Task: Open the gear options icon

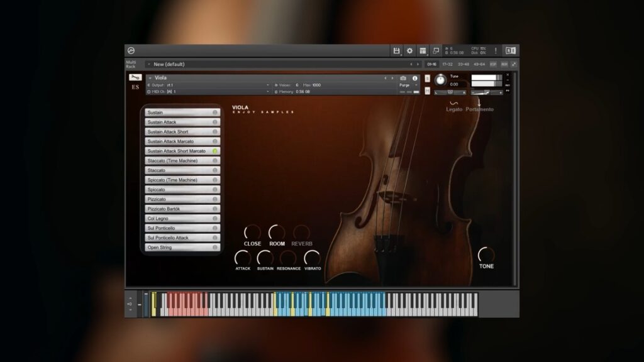Action: (x=409, y=50)
